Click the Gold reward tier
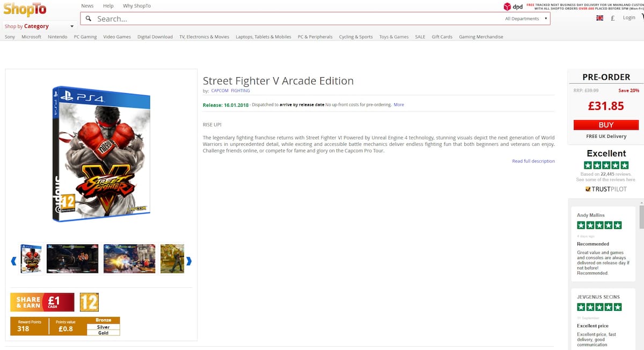This screenshot has height=350, width=644. click(103, 333)
